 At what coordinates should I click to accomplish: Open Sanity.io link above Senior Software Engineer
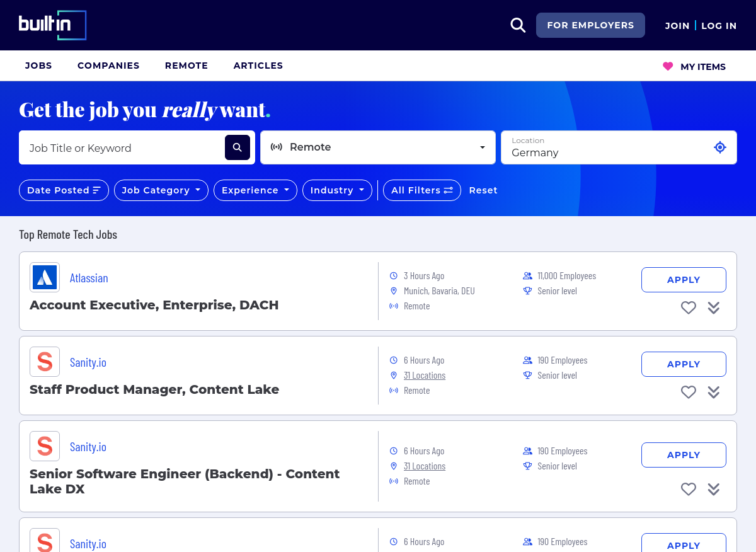pyautogui.click(x=88, y=447)
